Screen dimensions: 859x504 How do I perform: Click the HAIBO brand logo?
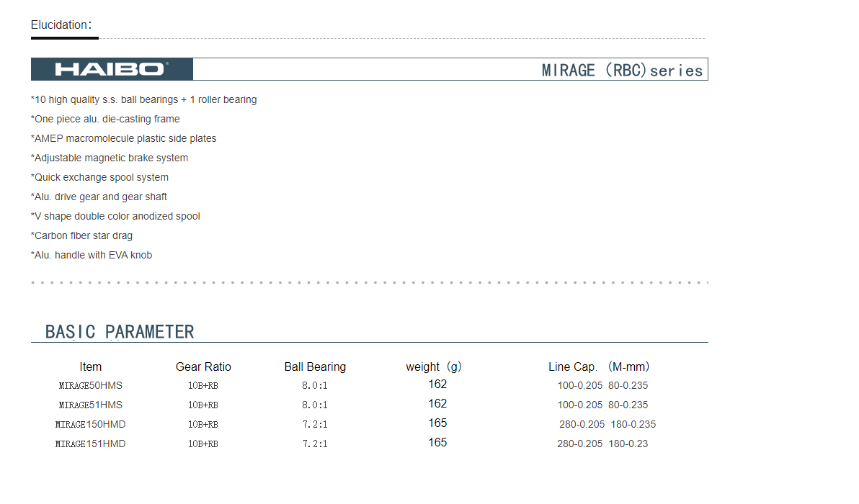tap(112, 70)
